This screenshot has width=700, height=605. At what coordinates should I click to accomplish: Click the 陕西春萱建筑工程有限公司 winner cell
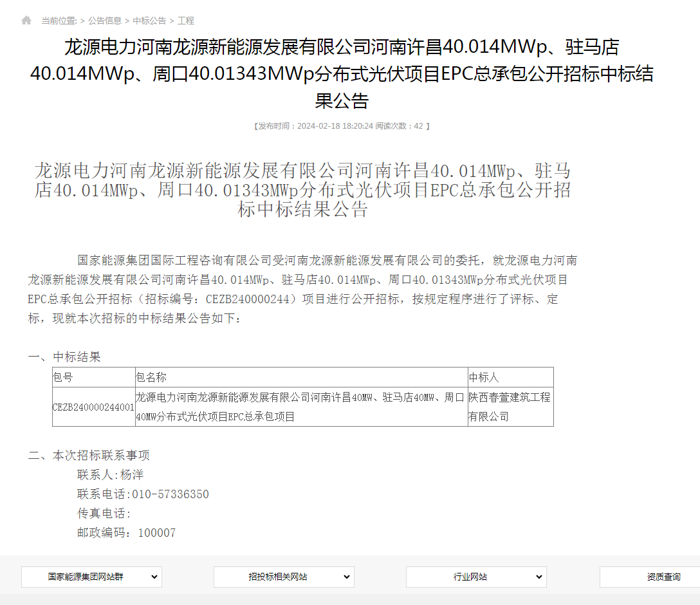511,407
